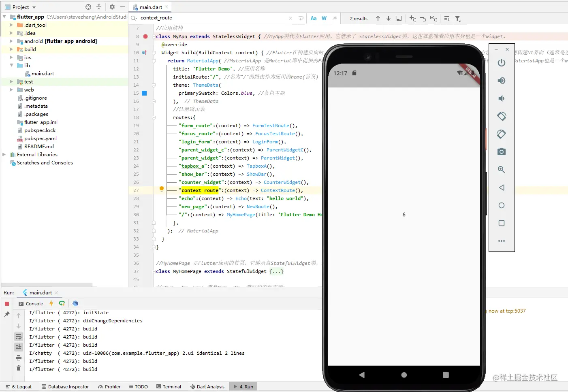This screenshot has width=568, height=392.
Task: Switch to main.dart editor tab
Action: (151, 7)
